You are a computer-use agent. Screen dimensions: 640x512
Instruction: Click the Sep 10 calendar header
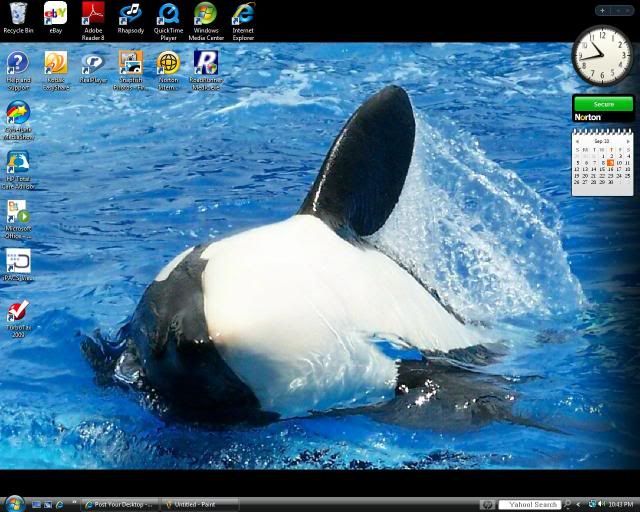click(x=602, y=141)
